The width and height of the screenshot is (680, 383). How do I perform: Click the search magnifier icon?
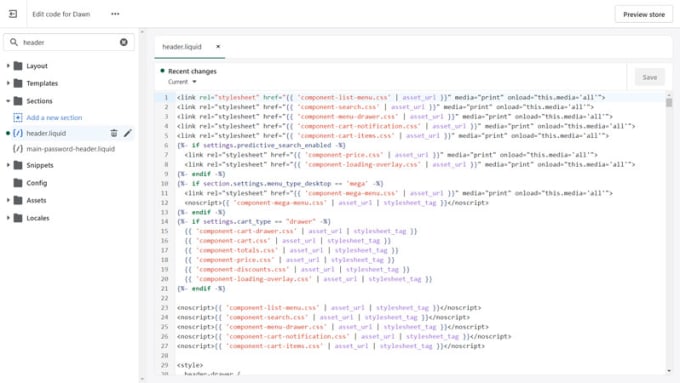click(x=14, y=42)
